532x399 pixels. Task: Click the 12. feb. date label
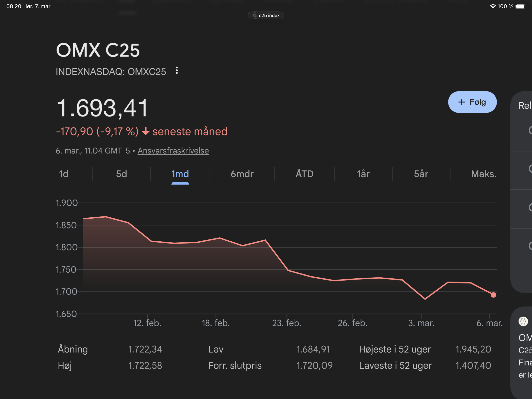(x=147, y=323)
